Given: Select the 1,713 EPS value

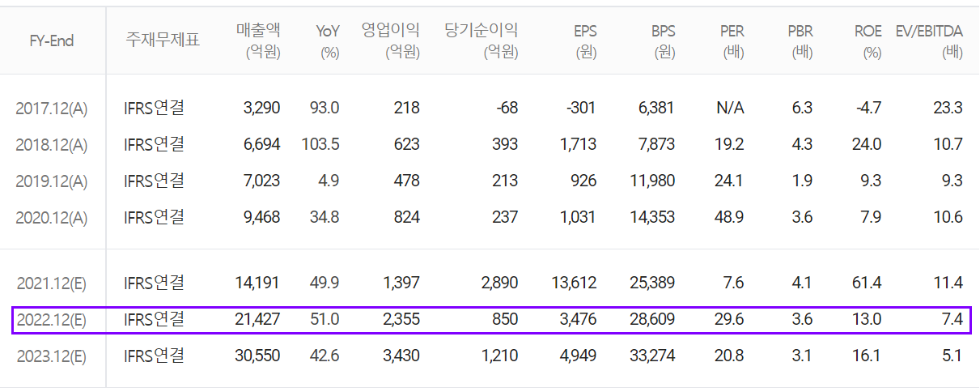Looking at the screenshot, I should pyautogui.click(x=578, y=144).
